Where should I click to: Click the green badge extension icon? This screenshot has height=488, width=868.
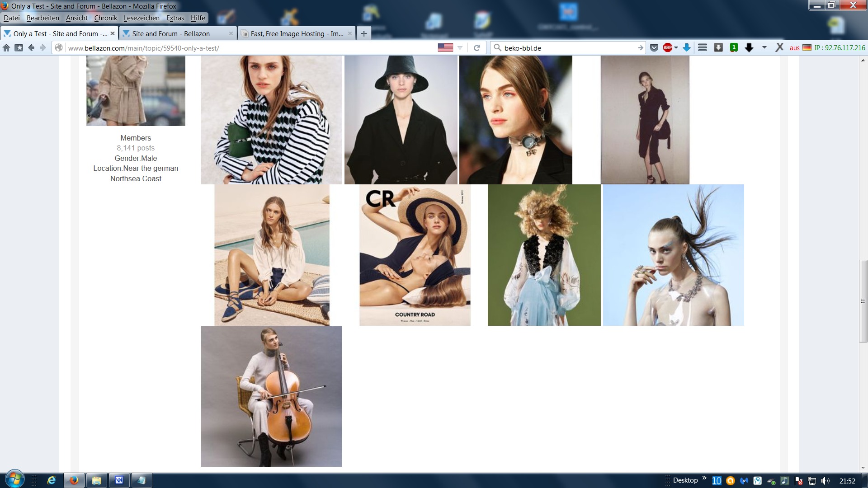[x=734, y=47]
